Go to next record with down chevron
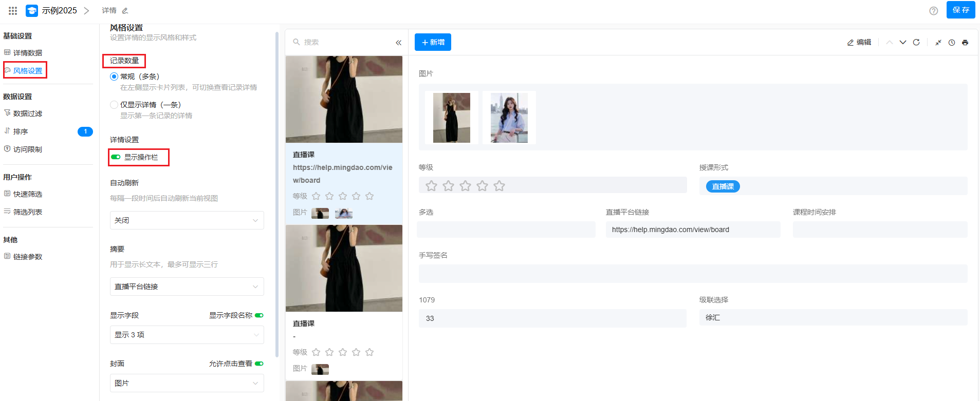980x401 pixels. tap(903, 42)
